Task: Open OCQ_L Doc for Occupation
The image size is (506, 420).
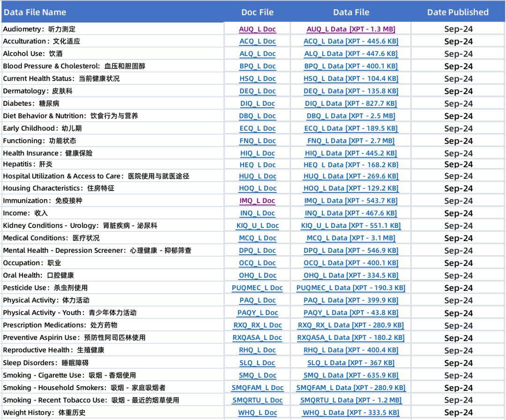Action: point(257,263)
